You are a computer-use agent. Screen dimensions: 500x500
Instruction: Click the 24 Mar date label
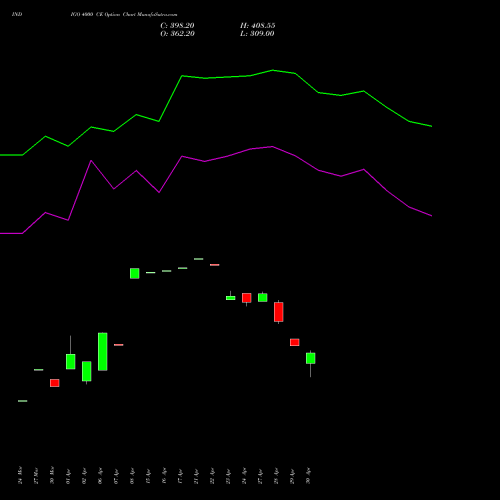20,475
